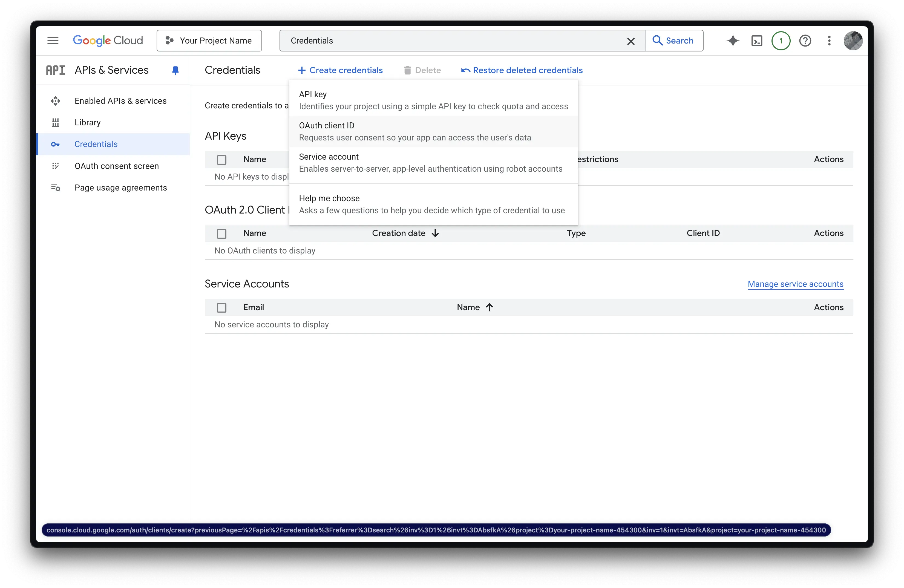Click the APIs & Services sidebar title
Image resolution: width=904 pixels, height=588 pixels.
[x=112, y=70]
